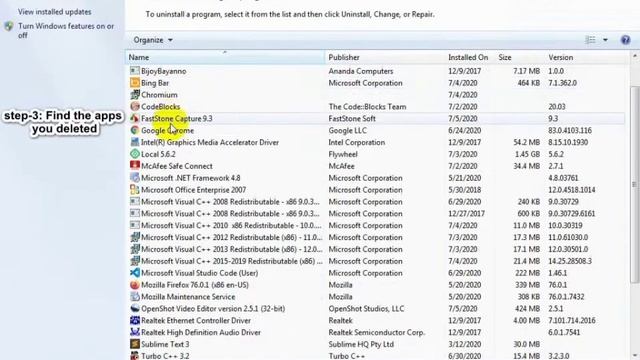Click the Intel Graphics Media Accelerator icon

coord(135,142)
